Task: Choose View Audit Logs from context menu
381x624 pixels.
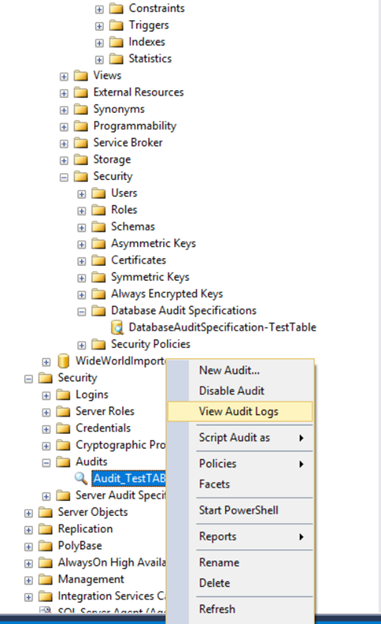Action: pyautogui.click(x=240, y=411)
